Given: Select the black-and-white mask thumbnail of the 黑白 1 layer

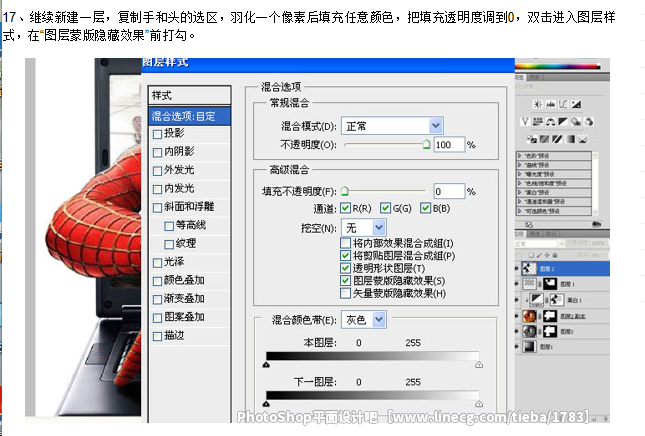Looking at the screenshot, I should 556,300.
